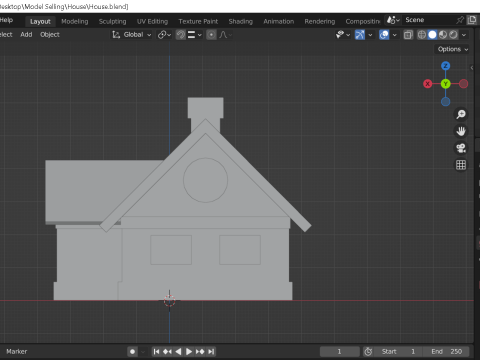480x360 pixels.
Task: Click the zoom view magnifier icon
Action: point(461,114)
